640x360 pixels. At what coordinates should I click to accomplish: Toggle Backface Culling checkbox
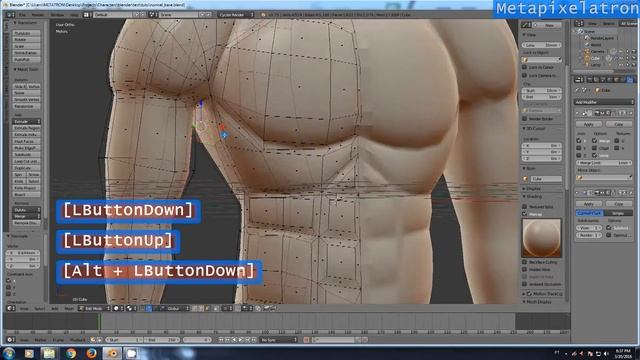(x=525, y=262)
